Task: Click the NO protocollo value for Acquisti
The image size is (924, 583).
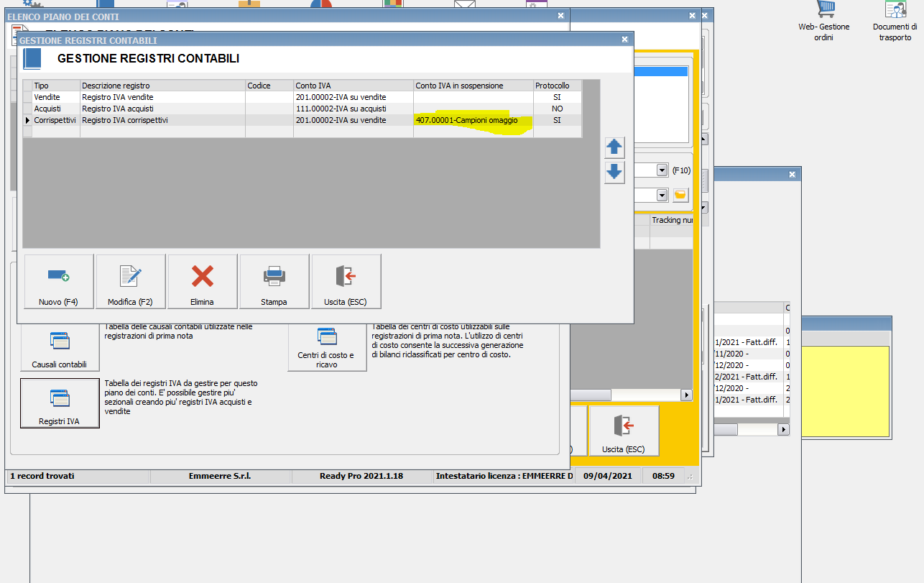Action: [557, 109]
